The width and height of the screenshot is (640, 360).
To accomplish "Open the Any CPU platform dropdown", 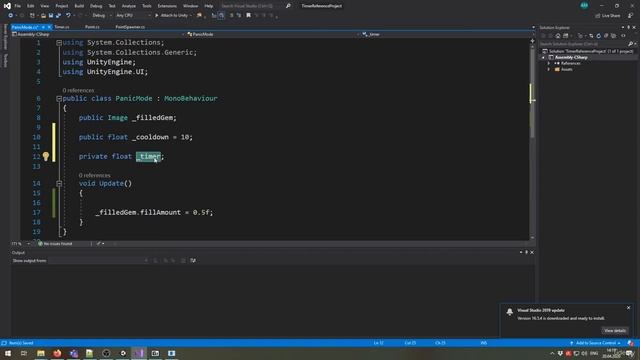I will [x=133, y=16].
